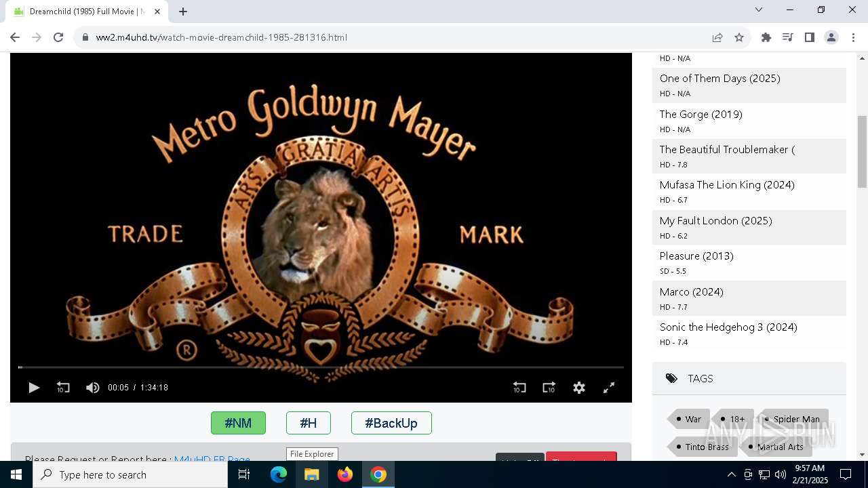Share this page icon
The width and height of the screenshot is (868, 488).
tap(717, 37)
